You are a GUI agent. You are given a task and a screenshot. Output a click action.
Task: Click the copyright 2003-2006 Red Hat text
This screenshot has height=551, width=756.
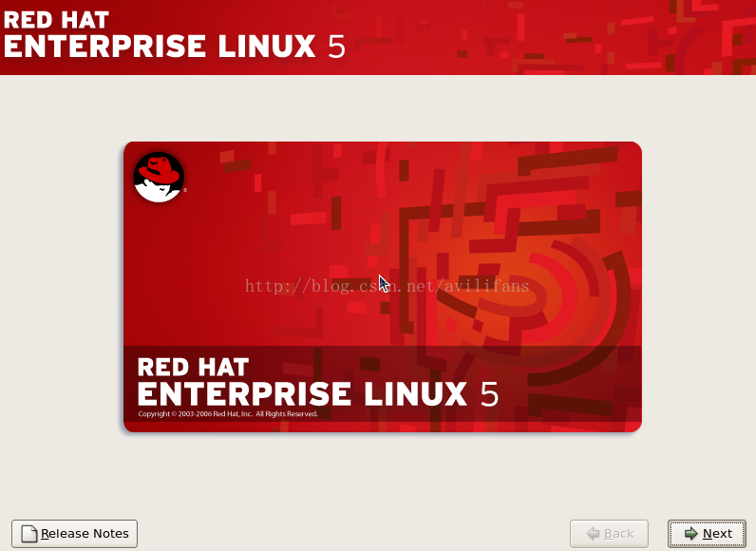click(x=228, y=413)
